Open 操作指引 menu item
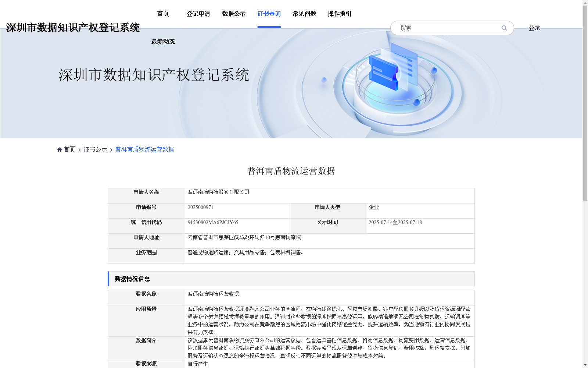The width and height of the screenshot is (588, 368). pyautogui.click(x=340, y=14)
